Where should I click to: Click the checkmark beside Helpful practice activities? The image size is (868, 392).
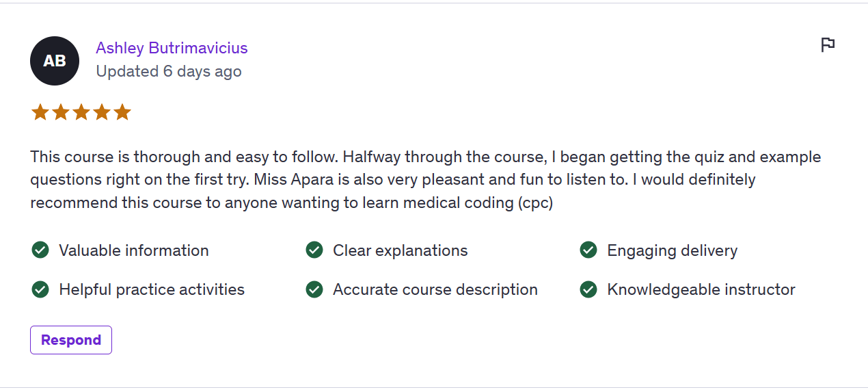pyautogui.click(x=40, y=289)
